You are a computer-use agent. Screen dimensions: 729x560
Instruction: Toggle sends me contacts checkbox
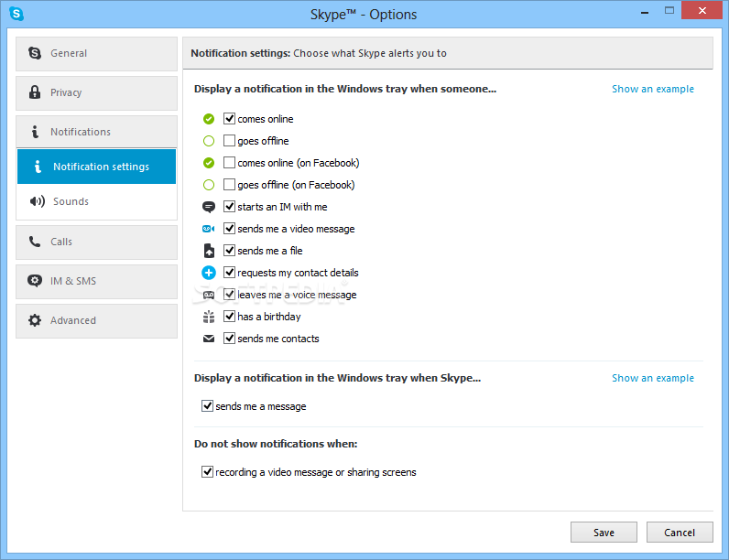click(x=229, y=338)
